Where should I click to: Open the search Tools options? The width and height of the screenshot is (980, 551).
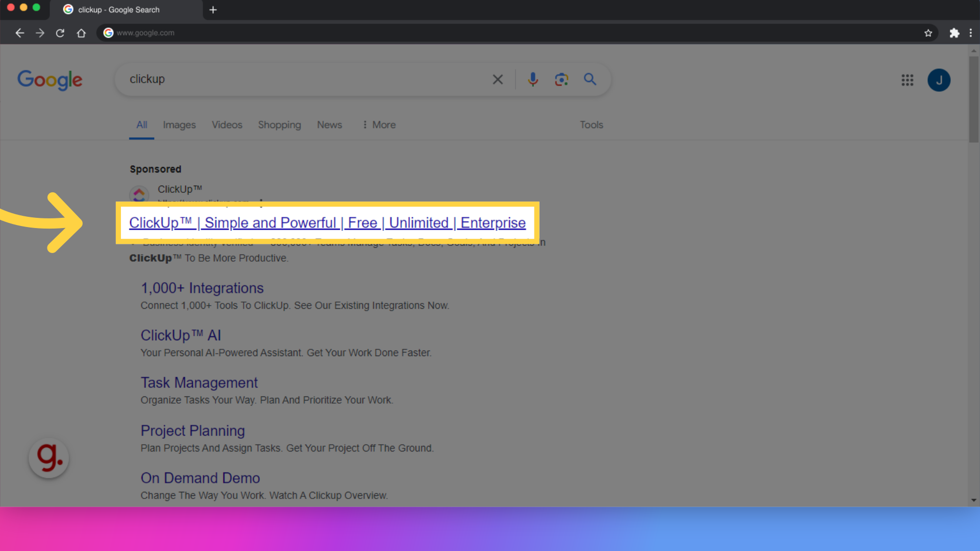(592, 125)
